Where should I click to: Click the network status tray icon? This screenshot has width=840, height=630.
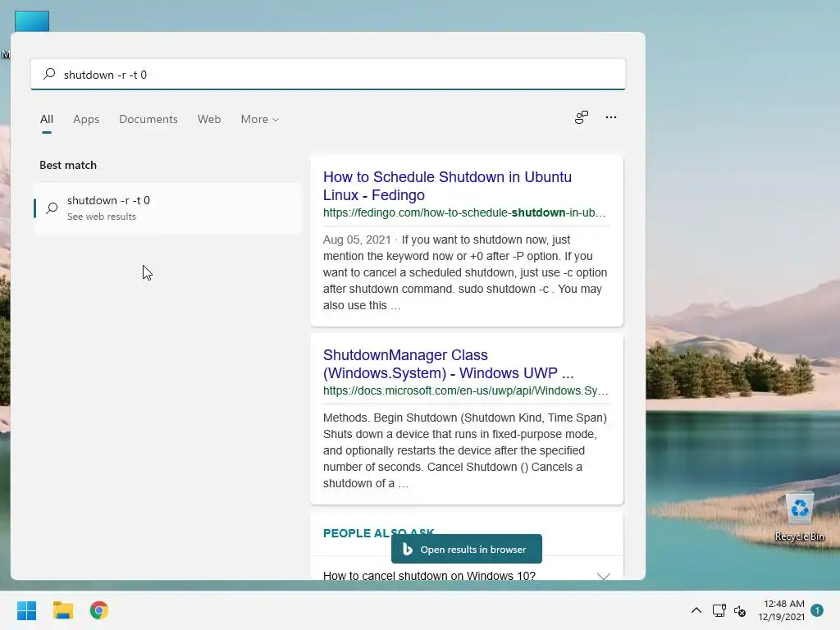tap(719, 610)
